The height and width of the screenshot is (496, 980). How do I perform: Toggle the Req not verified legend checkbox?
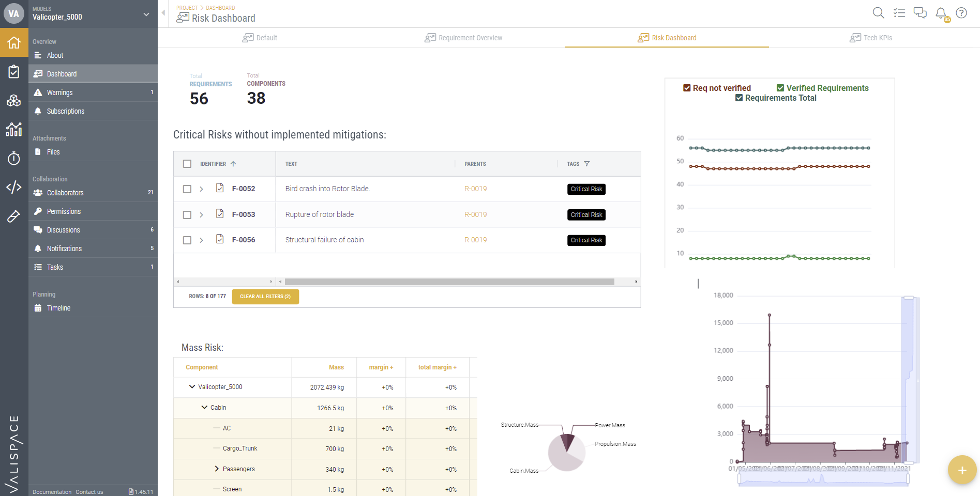pos(687,88)
